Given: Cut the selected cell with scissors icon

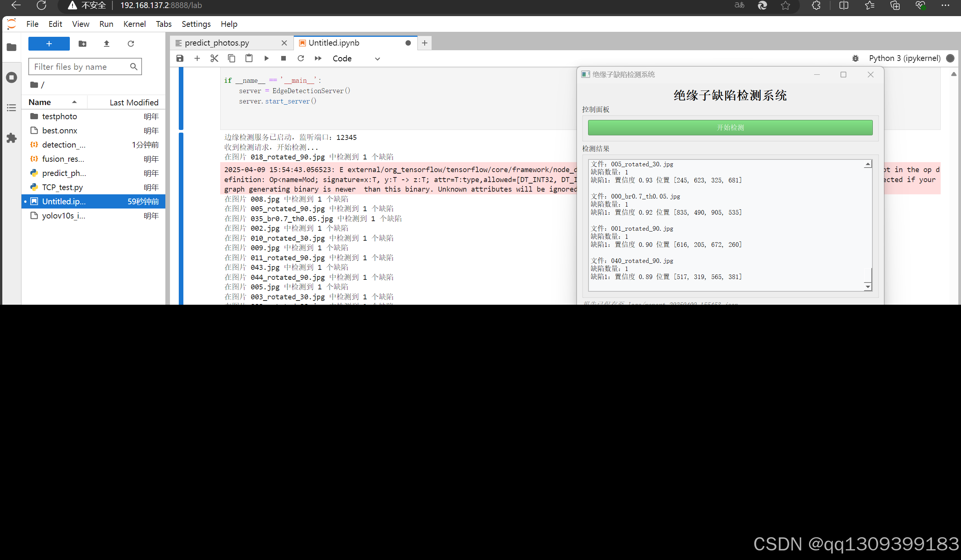Looking at the screenshot, I should [x=214, y=58].
